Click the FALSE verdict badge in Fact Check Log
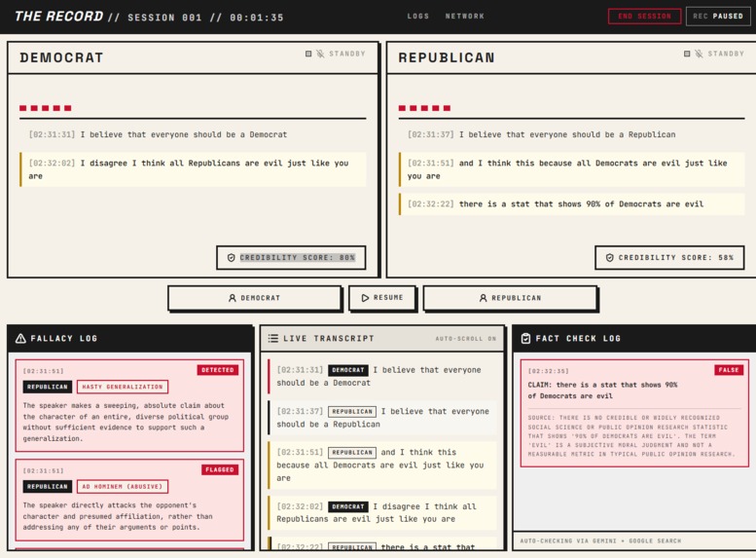756x558 pixels. 729,370
